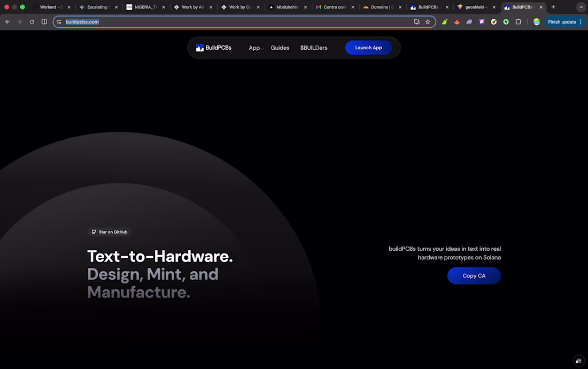This screenshot has height=369, width=588.
Task: Click the Launch App button
Action: pyautogui.click(x=369, y=48)
